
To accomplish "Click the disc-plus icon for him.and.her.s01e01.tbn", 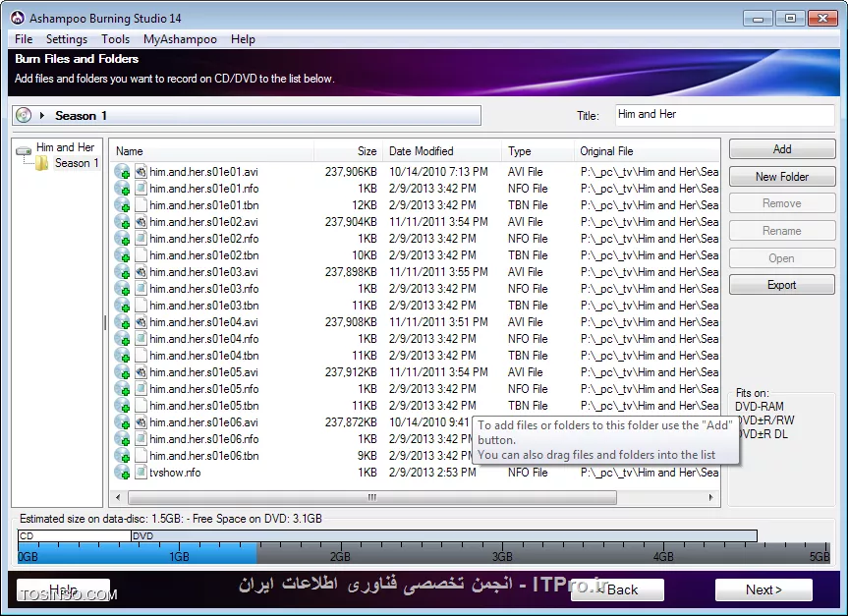I will pyautogui.click(x=122, y=205).
